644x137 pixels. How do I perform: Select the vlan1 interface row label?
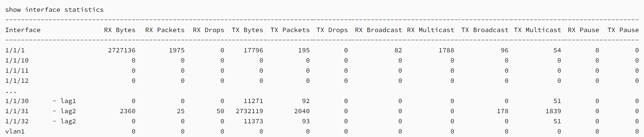(x=15, y=132)
